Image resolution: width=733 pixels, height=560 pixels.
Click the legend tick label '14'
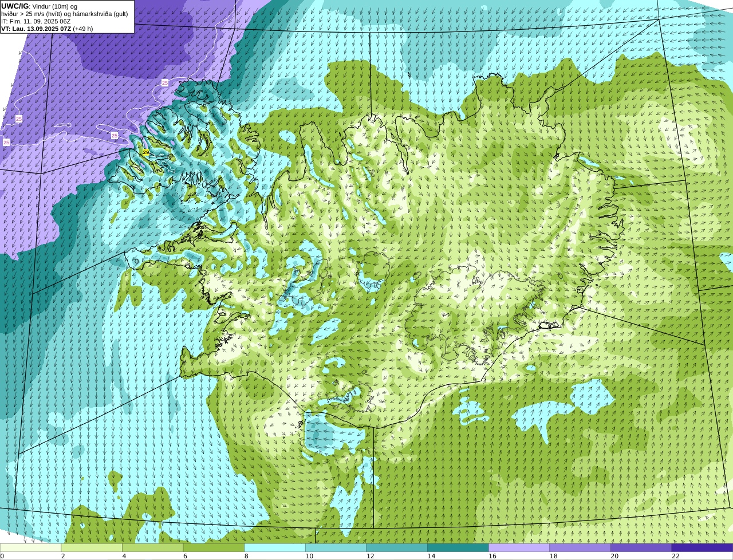coord(431,556)
